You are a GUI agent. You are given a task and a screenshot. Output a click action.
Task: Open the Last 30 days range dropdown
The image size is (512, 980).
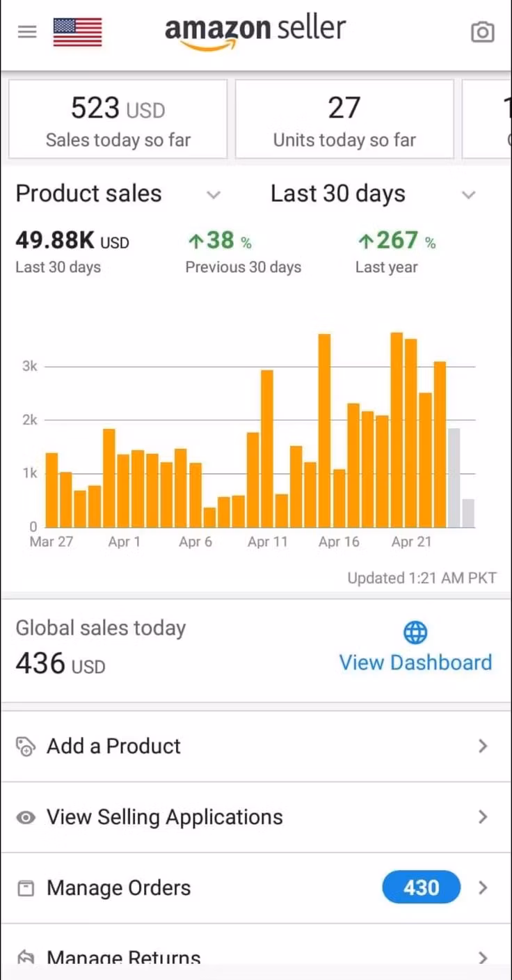coord(469,195)
